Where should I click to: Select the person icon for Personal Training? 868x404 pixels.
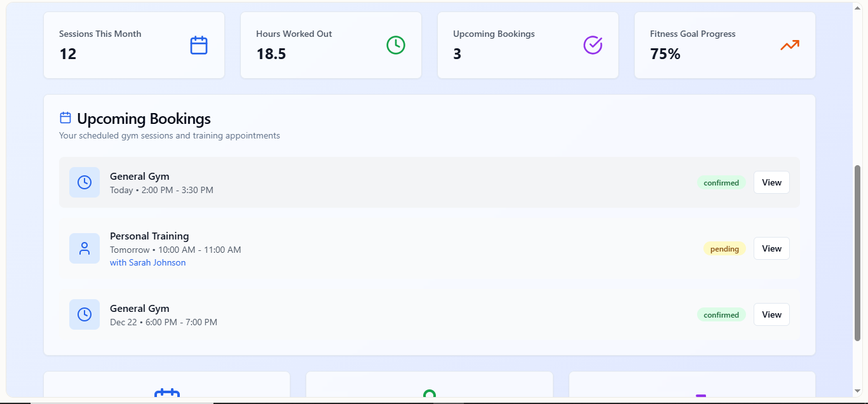coord(85,248)
